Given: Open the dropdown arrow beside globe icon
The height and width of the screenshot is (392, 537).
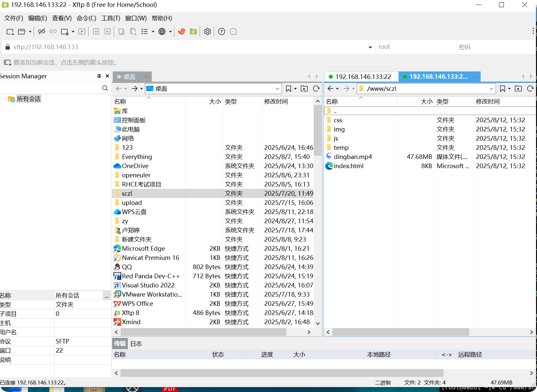Looking at the screenshot, I should click(x=170, y=32).
